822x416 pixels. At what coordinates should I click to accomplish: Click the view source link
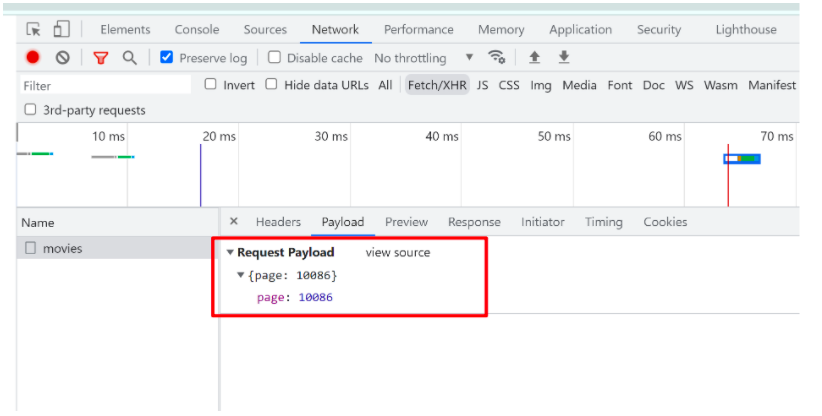click(398, 253)
